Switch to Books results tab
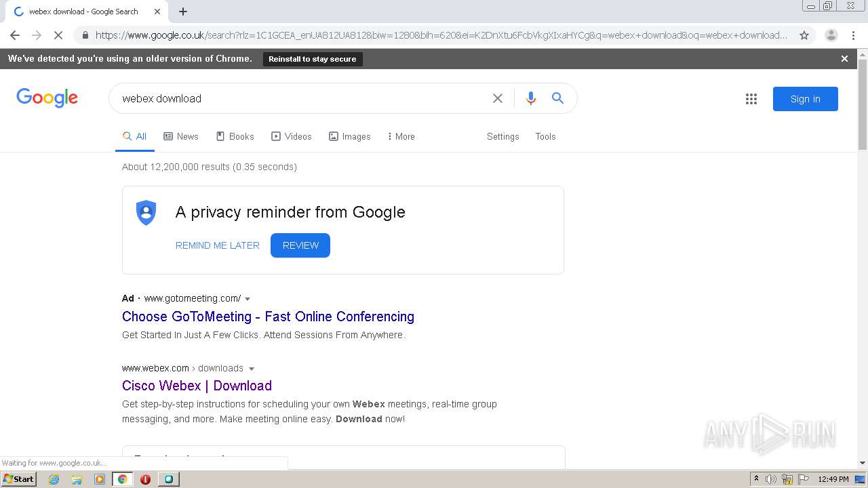This screenshot has width=868, height=488. point(235,136)
